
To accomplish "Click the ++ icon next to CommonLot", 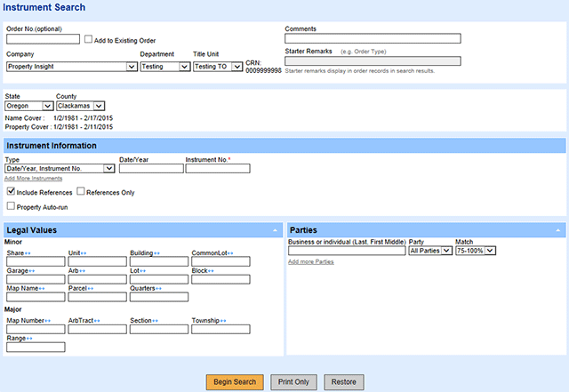I will 230,253.
